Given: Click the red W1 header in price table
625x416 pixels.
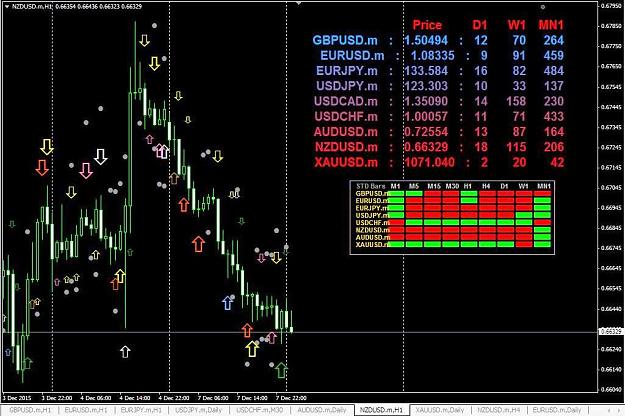Looking at the screenshot, I should [517, 25].
